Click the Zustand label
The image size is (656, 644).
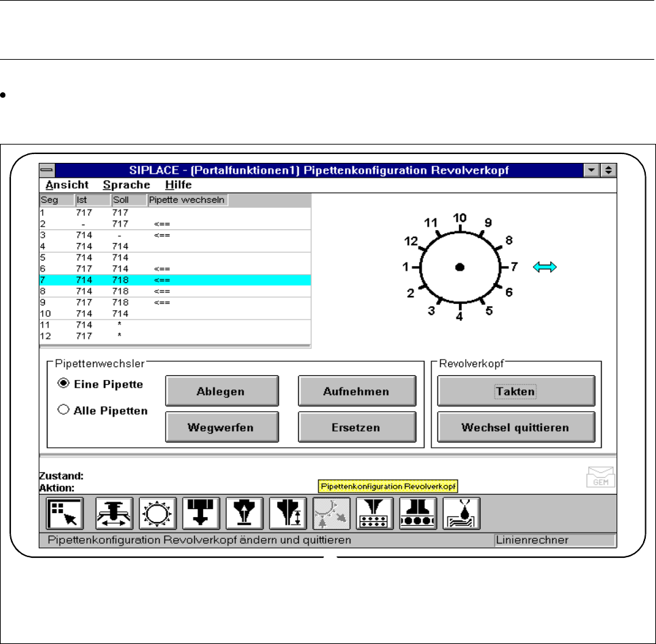pyautogui.click(x=61, y=476)
